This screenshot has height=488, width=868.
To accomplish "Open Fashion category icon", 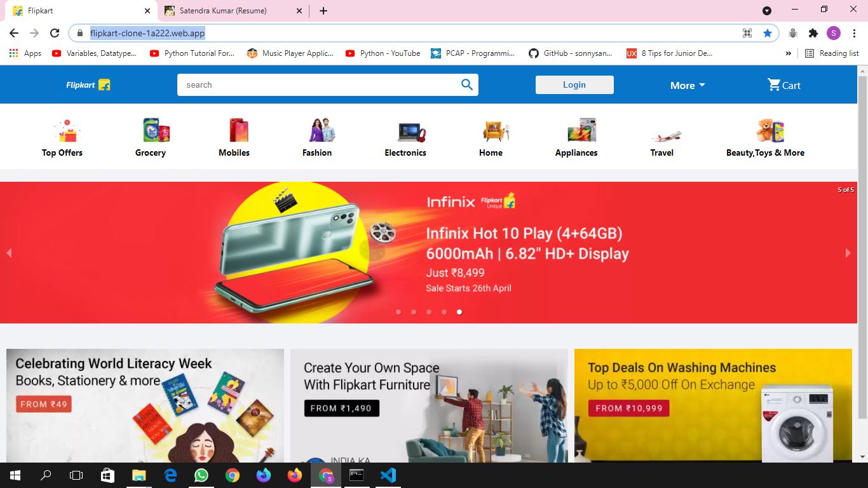I will coord(322,130).
